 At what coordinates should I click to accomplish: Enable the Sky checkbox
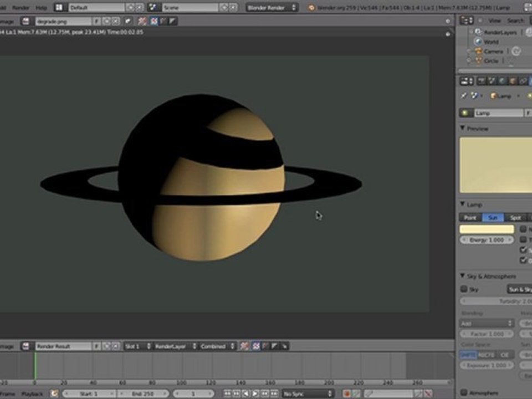coord(464,289)
